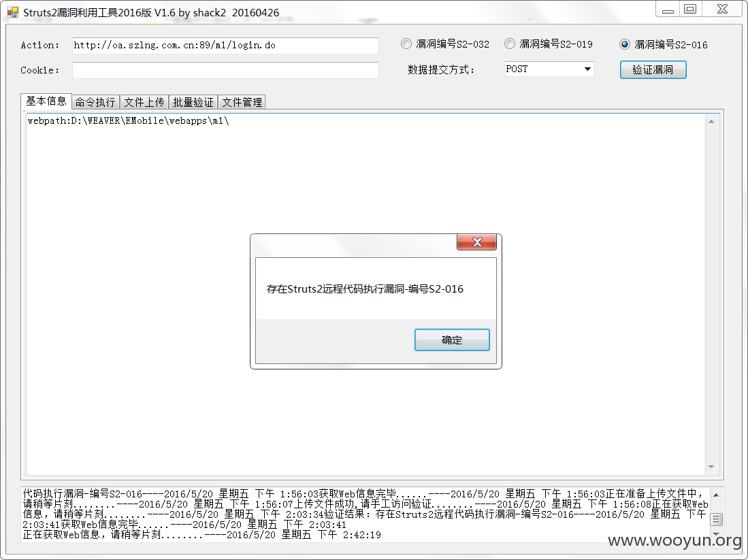Switch to the 命令执行 tab

pyautogui.click(x=95, y=102)
